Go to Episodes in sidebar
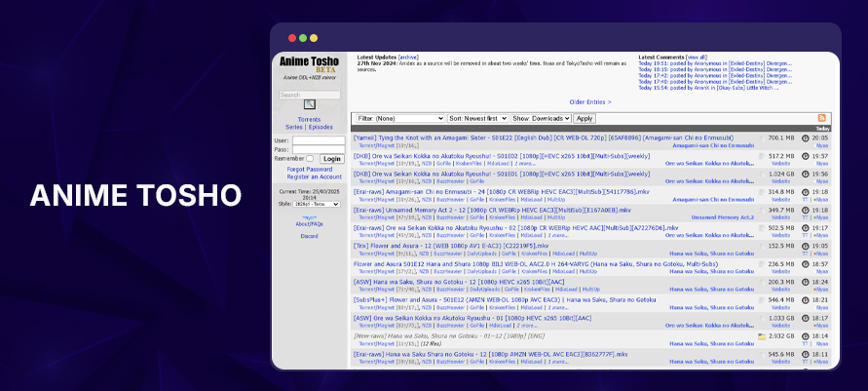The width and height of the screenshot is (868, 391). tap(321, 127)
